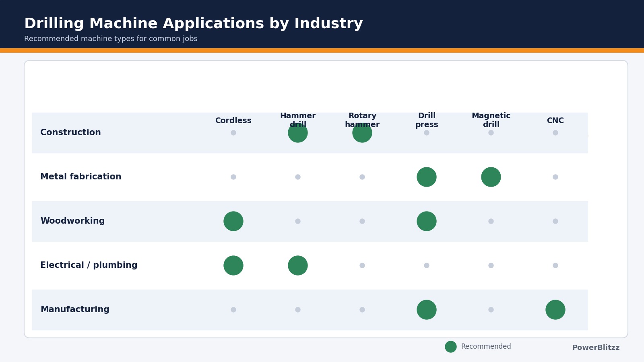The image size is (644, 362).
Task: Click Manufacturing's gray Rotary hammer dot
Action: click(362, 310)
